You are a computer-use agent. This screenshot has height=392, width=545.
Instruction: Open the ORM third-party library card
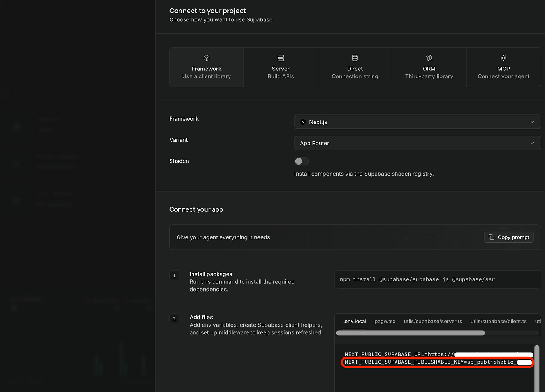pyautogui.click(x=429, y=67)
